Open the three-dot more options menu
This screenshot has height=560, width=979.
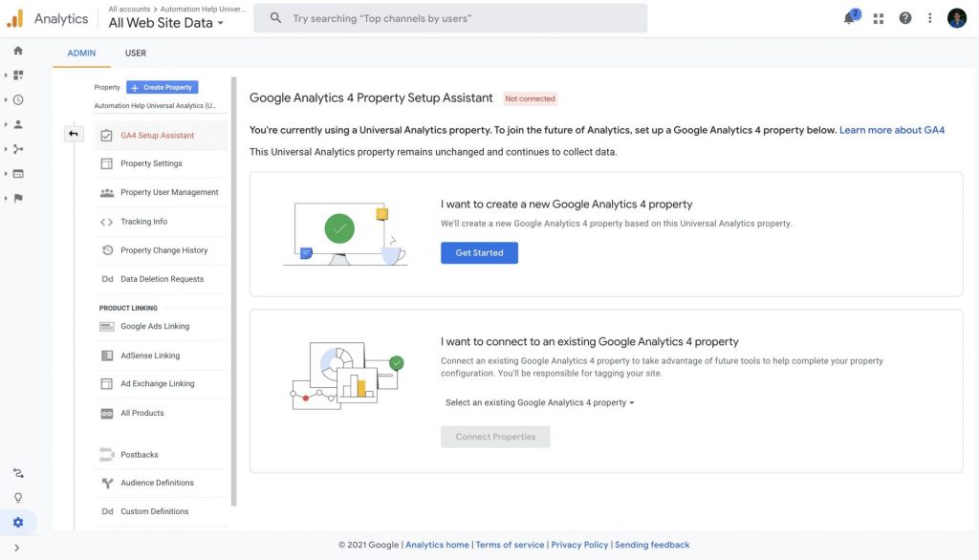[929, 18]
